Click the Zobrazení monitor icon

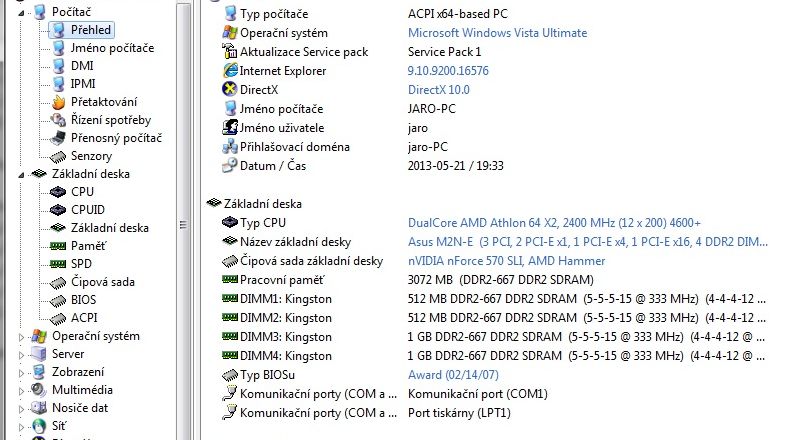pyautogui.click(x=39, y=372)
